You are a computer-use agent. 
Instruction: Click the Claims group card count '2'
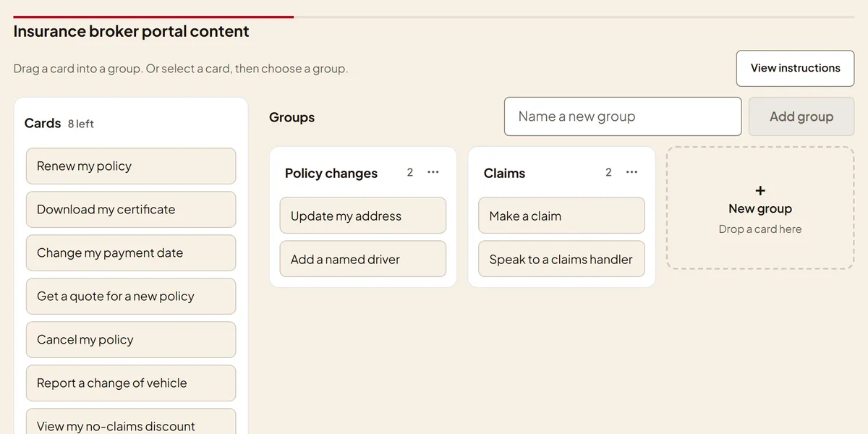[x=608, y=172]
